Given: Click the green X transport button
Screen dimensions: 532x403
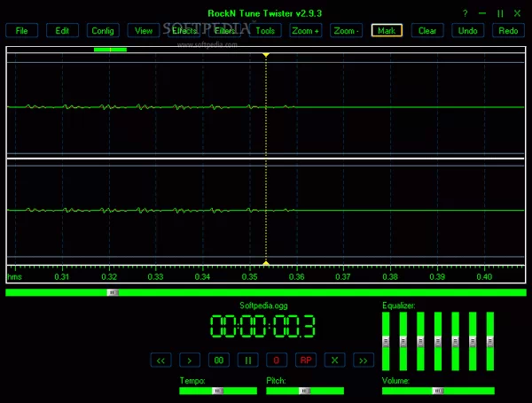Looking at the screenshot, I should point(334,360).
